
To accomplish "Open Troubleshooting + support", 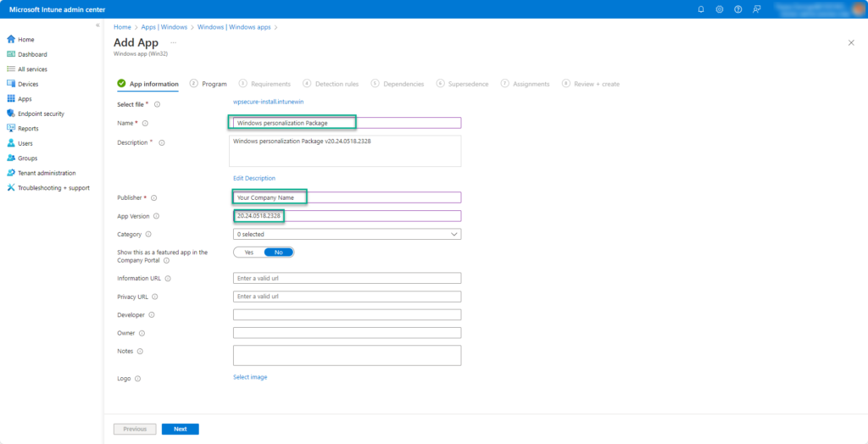I will 47,187.
